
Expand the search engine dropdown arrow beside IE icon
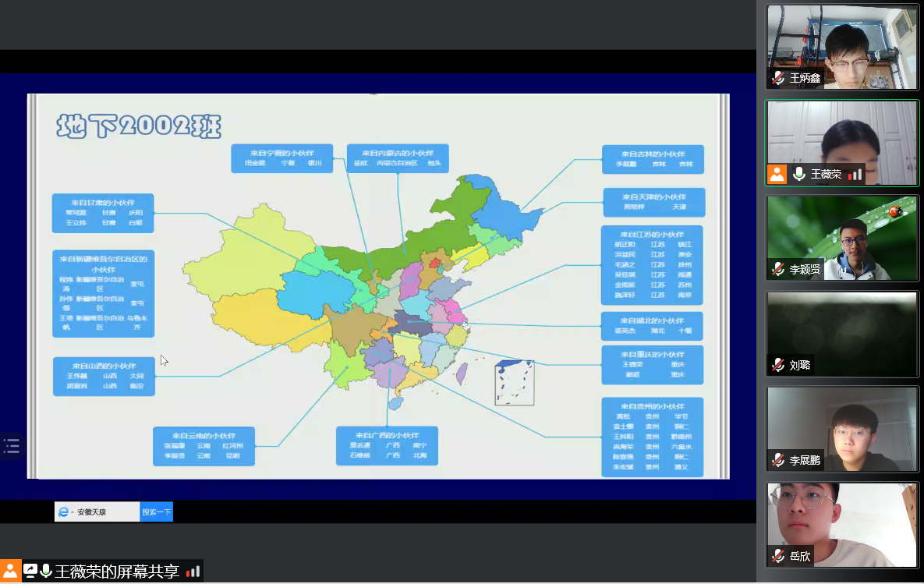click(72, 512)
